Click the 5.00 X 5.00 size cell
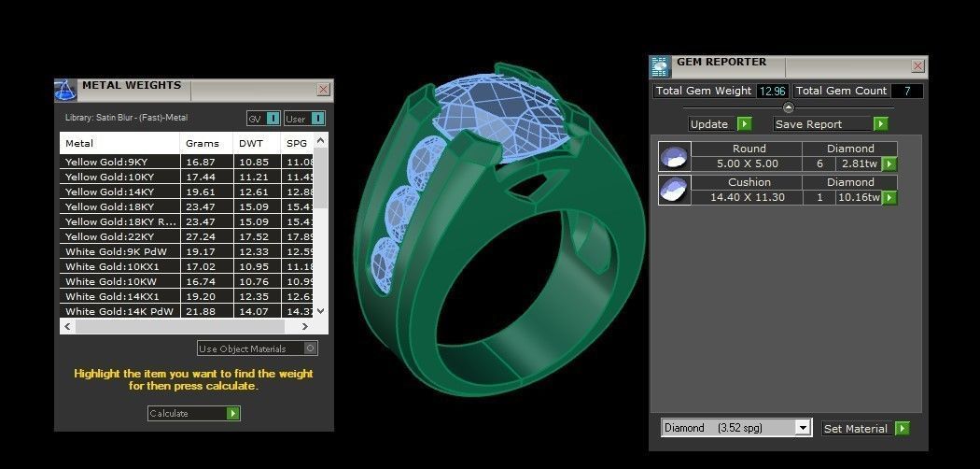This screenshot has height=469, width=980. tap(747, 163)
